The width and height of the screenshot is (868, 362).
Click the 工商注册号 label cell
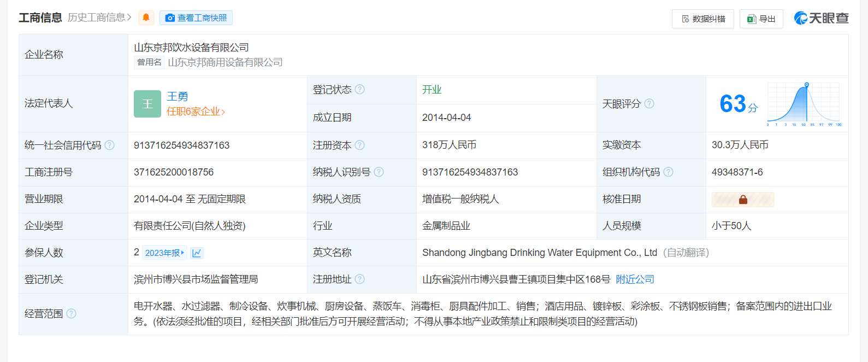click(73, 172)
